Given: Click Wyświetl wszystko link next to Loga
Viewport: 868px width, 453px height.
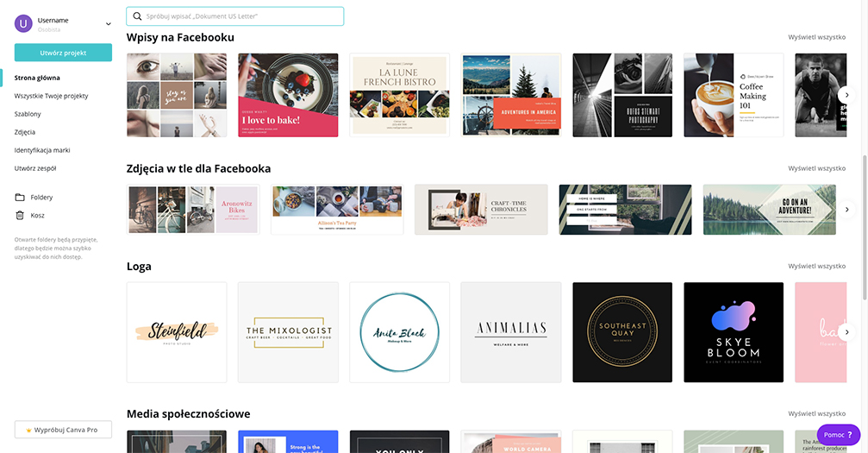Looking at the screenshot, I should point(816,266).
